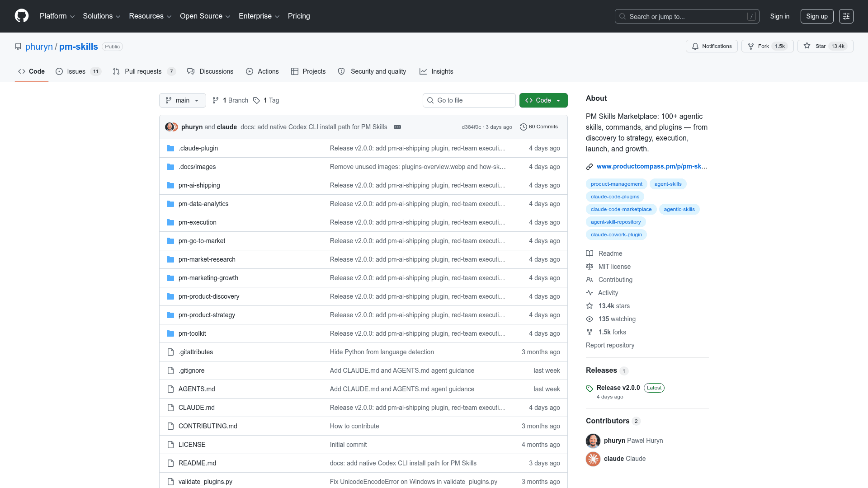The width and height of the screenshot is (868, 488).
Task: Click the Sign up button
Action: 817,16
